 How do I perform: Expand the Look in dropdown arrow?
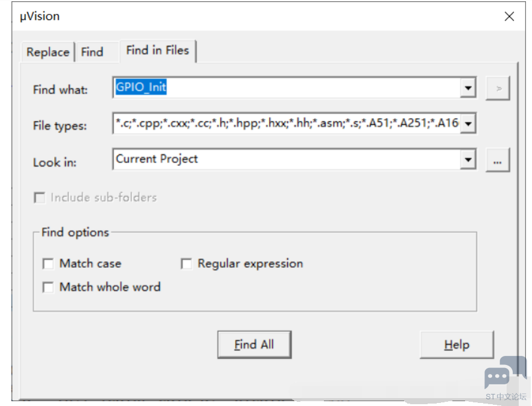(x=468, y=159)
